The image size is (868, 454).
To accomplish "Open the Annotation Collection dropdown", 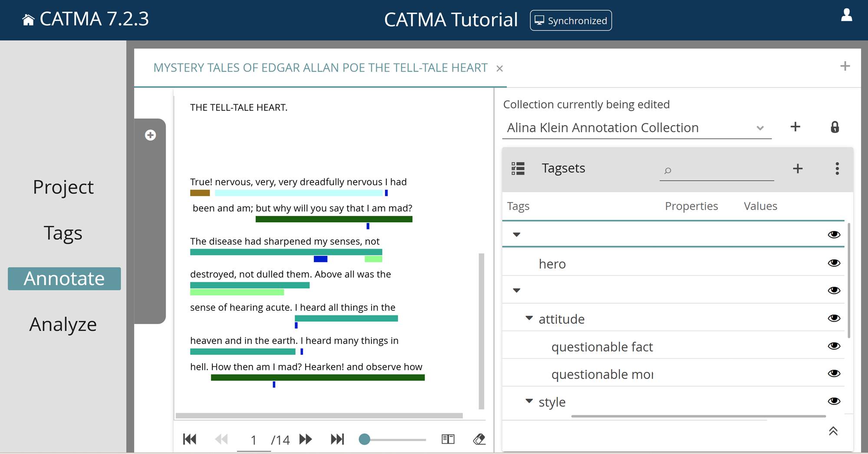I will click(x=760, y=128).
